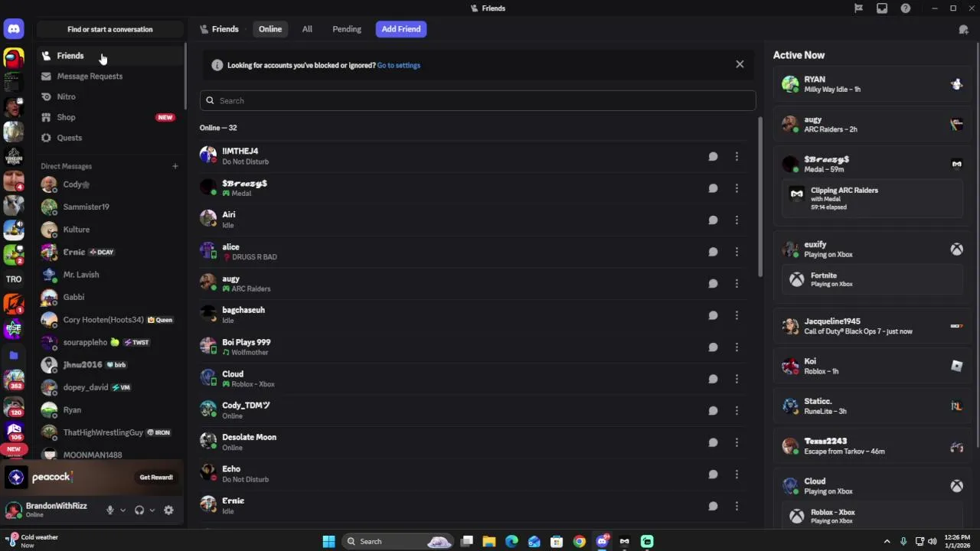Click Find or start a conversation
Viewport: 980px width, 551px height.
[110, 29]
